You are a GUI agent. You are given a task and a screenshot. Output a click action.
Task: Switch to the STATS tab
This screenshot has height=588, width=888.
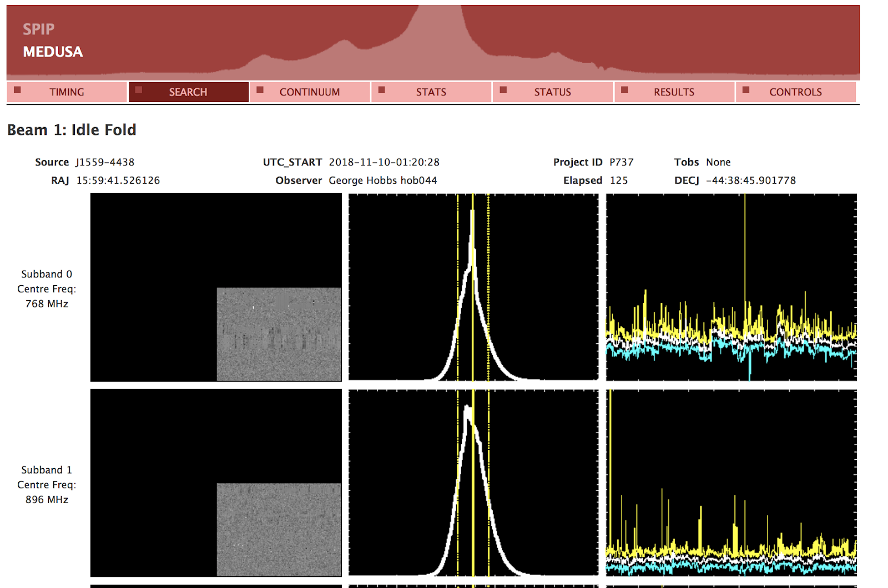[x=431, y=92]
